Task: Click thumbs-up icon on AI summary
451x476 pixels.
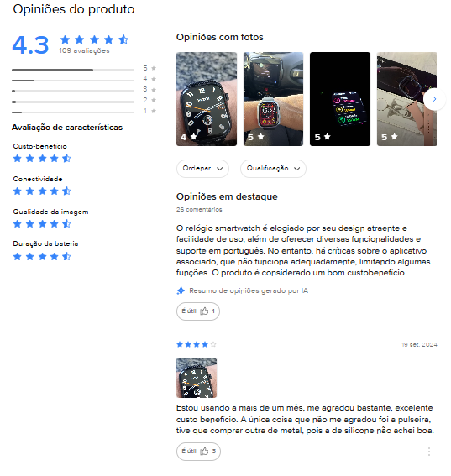Action: 204,311
